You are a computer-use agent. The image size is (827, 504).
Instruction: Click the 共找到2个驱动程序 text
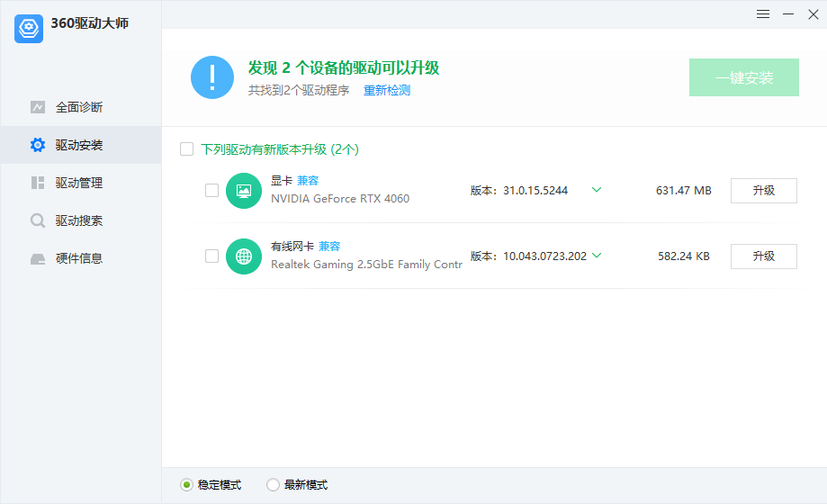pos(299,90)
